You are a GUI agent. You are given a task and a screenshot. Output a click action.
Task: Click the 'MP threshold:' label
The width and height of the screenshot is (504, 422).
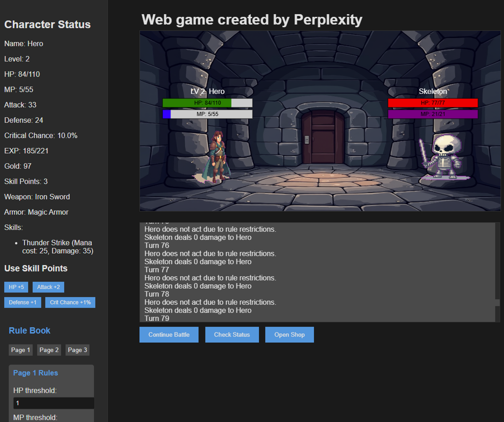point(35,417)
